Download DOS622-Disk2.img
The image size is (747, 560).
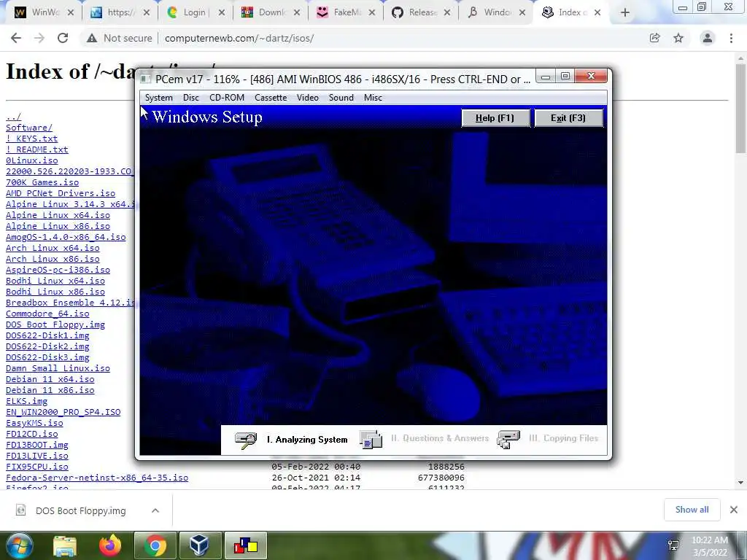[47, 346]
